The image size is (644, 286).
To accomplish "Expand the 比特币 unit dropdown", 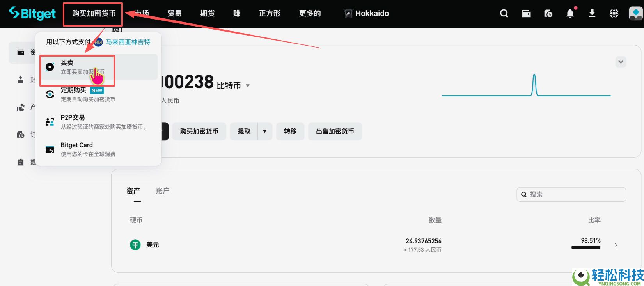I will tap(248, 86).
